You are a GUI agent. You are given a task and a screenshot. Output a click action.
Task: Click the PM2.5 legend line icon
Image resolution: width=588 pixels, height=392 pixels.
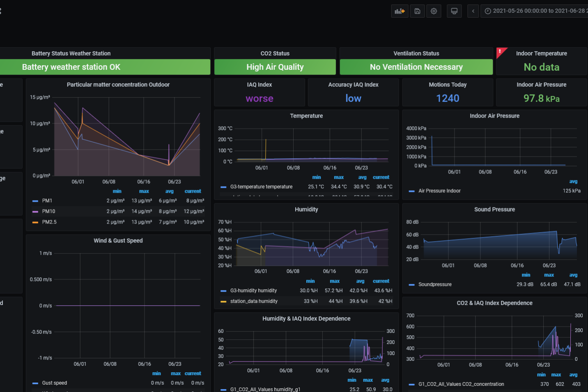pos(35,222)
